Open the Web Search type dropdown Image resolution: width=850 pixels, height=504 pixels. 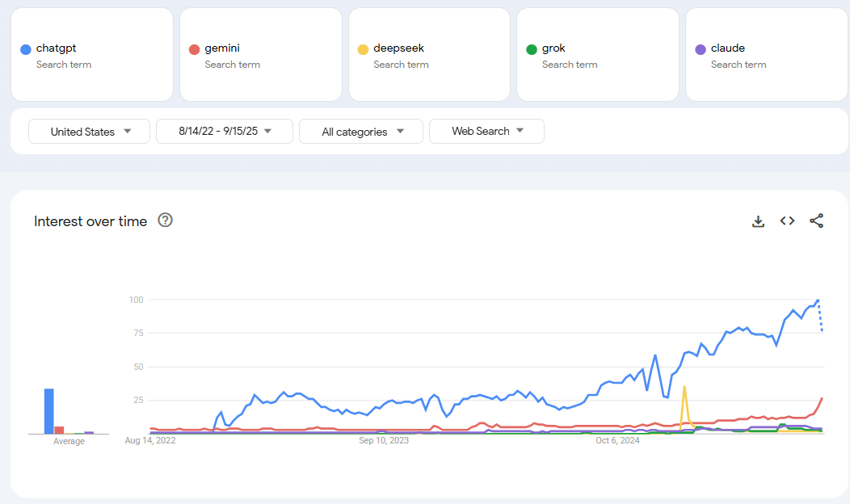pyautogui.click(x=486, y=131)
